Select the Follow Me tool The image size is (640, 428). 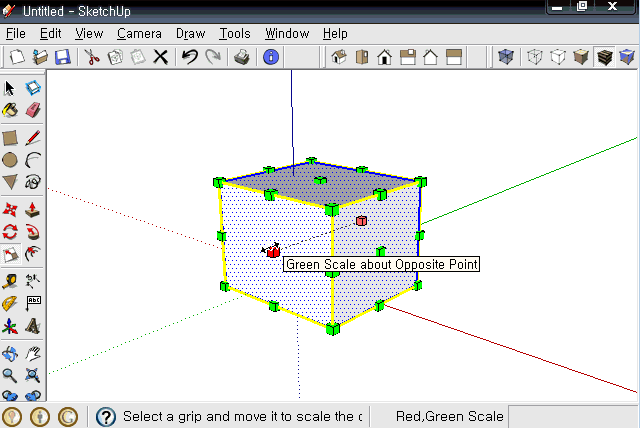click(x=33, y=232)
